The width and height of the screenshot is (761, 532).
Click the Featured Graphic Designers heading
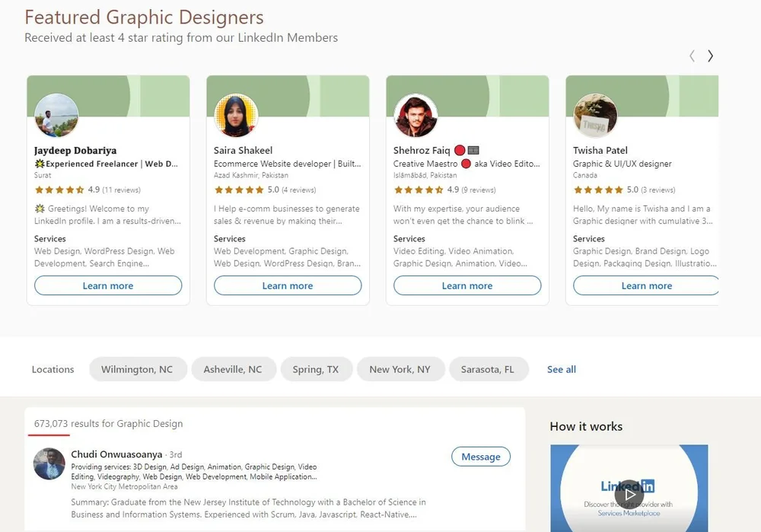coord(144,18)
